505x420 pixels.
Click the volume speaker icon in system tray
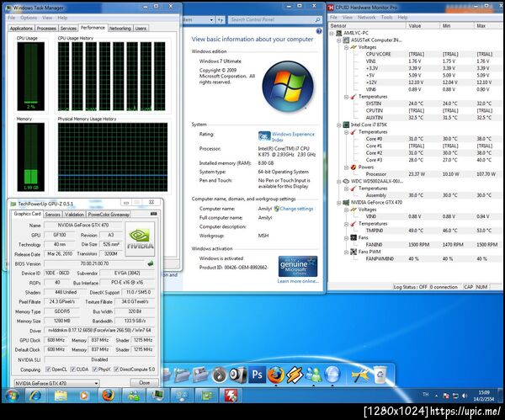pyautogui.click(x=465, y=396)
